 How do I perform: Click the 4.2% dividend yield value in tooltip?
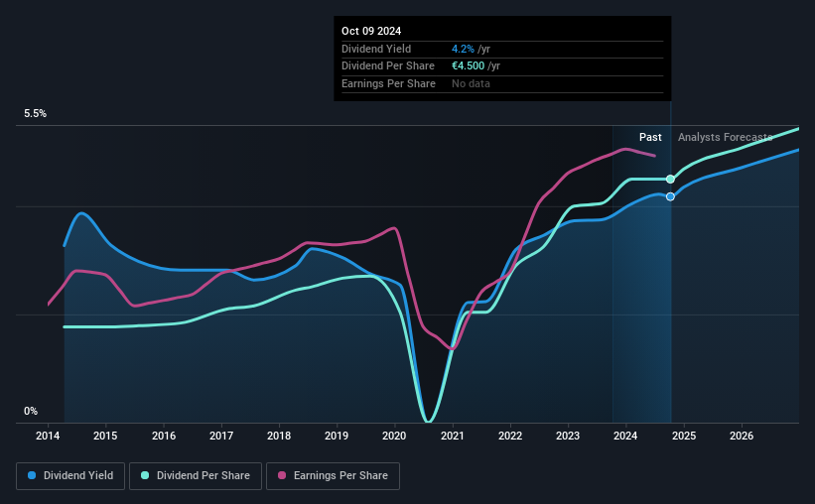pos(463,49)
